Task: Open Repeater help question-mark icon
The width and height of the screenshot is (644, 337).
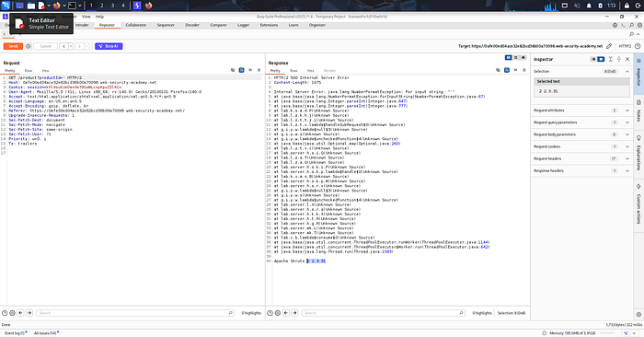Action: tap(638, 46)
